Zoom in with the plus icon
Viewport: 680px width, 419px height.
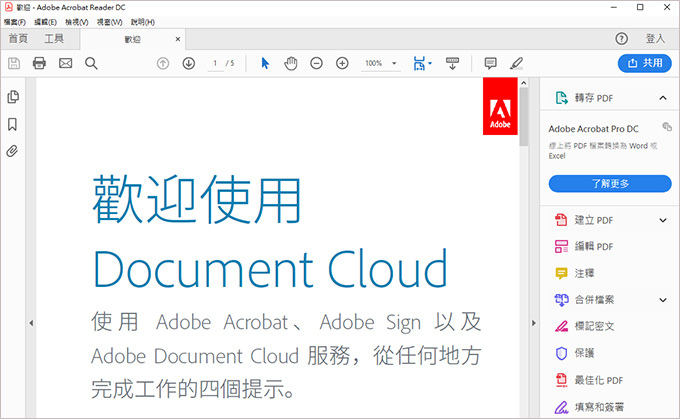click(342, 63)
